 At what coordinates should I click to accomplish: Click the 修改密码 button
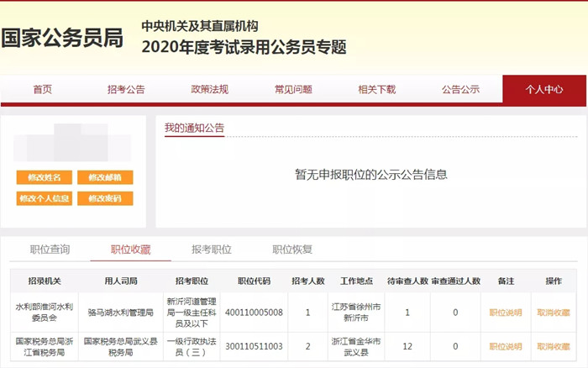(x=105, y=198)
